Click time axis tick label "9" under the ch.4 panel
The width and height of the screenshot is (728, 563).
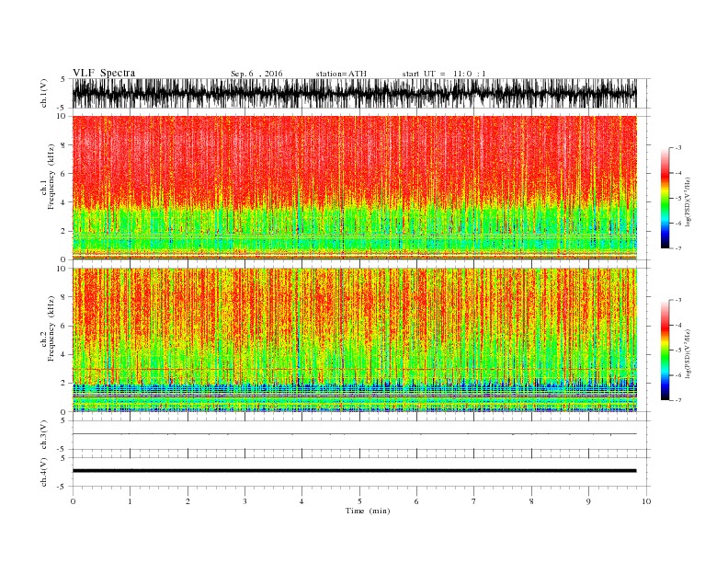pyautogui.click(x=588, y=501)
